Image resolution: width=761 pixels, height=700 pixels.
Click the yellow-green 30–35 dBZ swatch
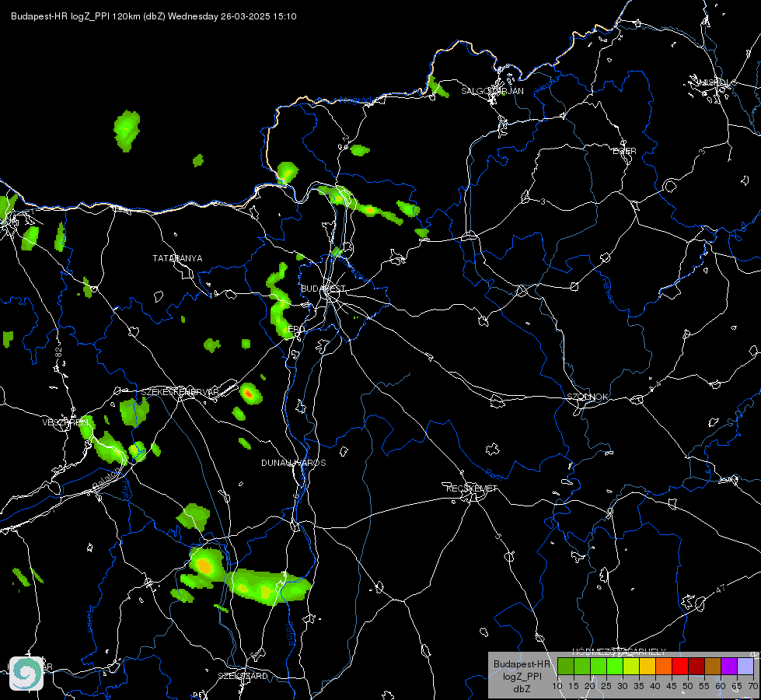tap(631, 666)
